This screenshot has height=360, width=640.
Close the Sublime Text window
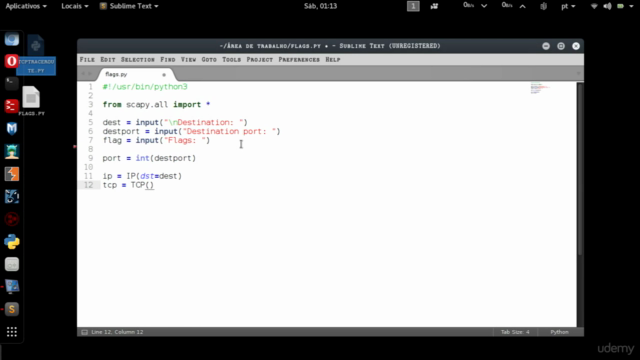[x=576, y=46]
